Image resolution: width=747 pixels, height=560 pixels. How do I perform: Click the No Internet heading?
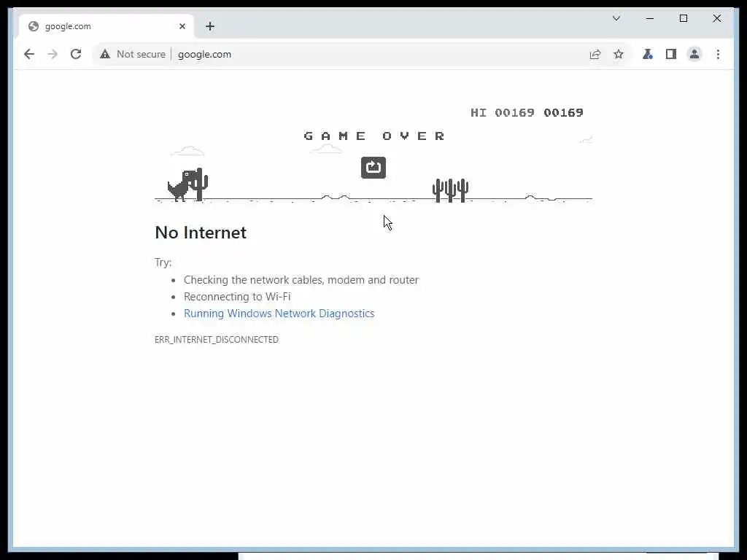pos(201,233)
